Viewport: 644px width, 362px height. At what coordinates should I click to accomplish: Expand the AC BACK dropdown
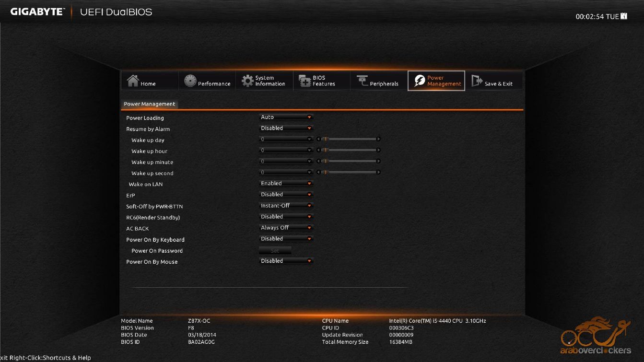[286, 228]
